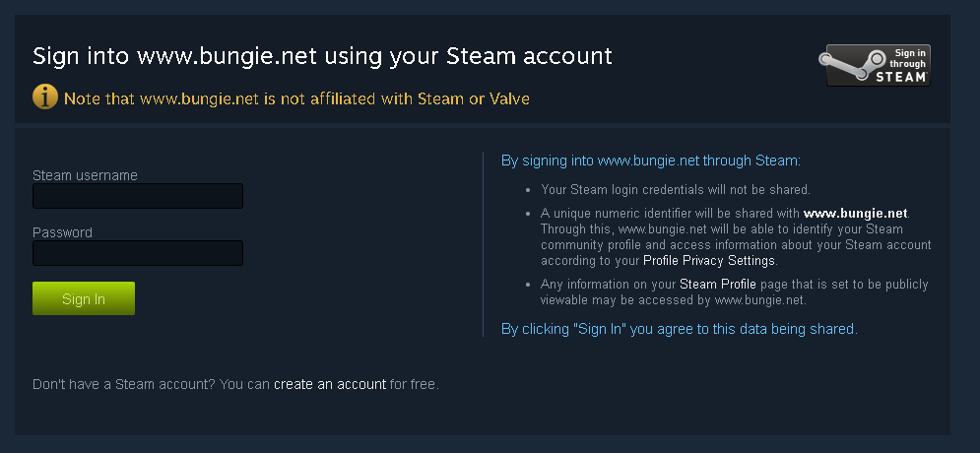Click the Password field label
Image resolution: width=980 pixels, height=453 pixels.
pos(62,232)
